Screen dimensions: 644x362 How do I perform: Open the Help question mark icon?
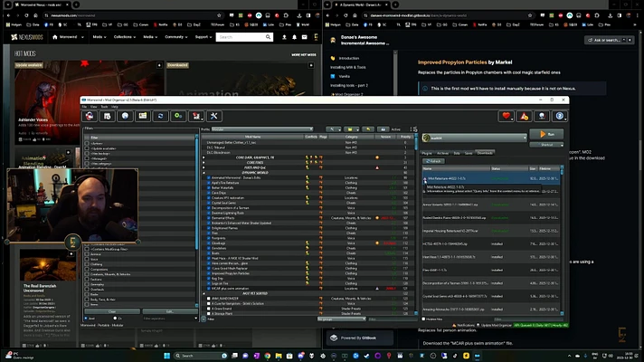pyautogui.click(x=560, y=116)
